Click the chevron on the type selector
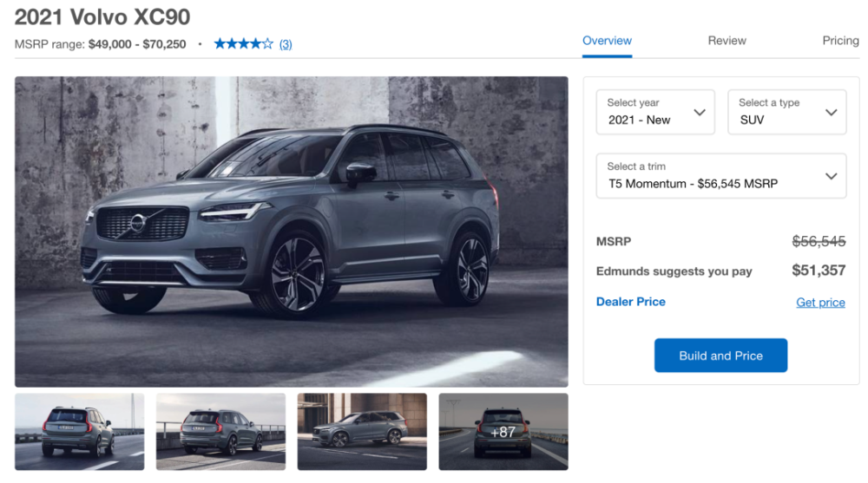The width and height of the screenshot is (868, 483). click(x=831, y=113)
